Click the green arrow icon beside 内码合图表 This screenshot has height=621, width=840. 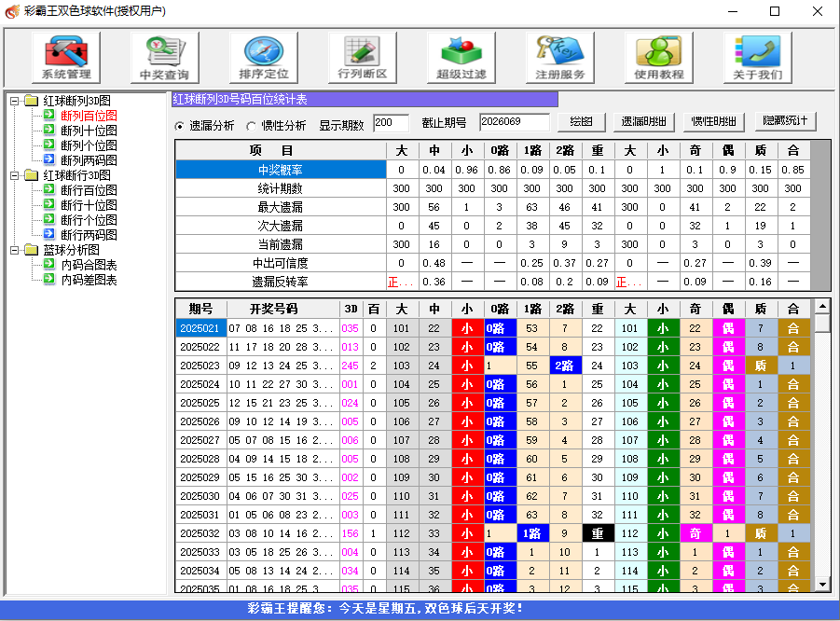pos(49,264)
